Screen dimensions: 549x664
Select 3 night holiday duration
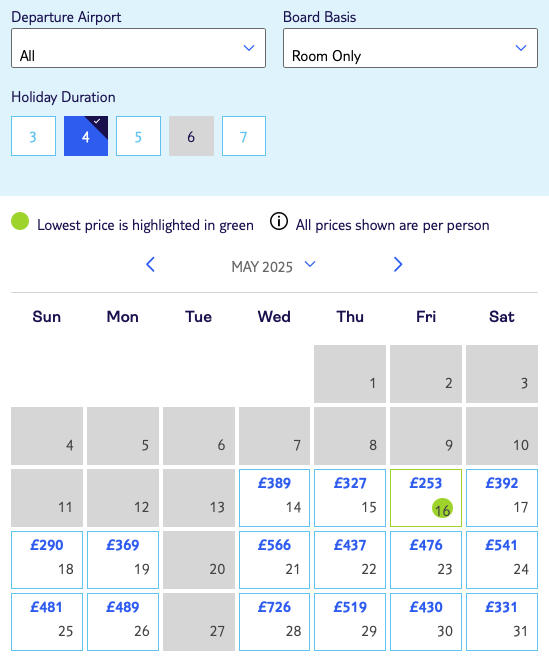point(33,136)
